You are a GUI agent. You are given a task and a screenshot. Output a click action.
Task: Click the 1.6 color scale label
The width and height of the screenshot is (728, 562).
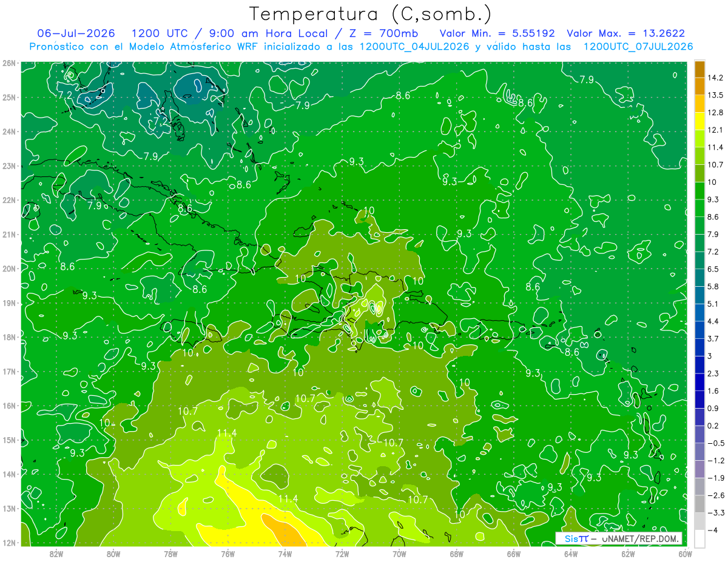(x=713, y=391)
